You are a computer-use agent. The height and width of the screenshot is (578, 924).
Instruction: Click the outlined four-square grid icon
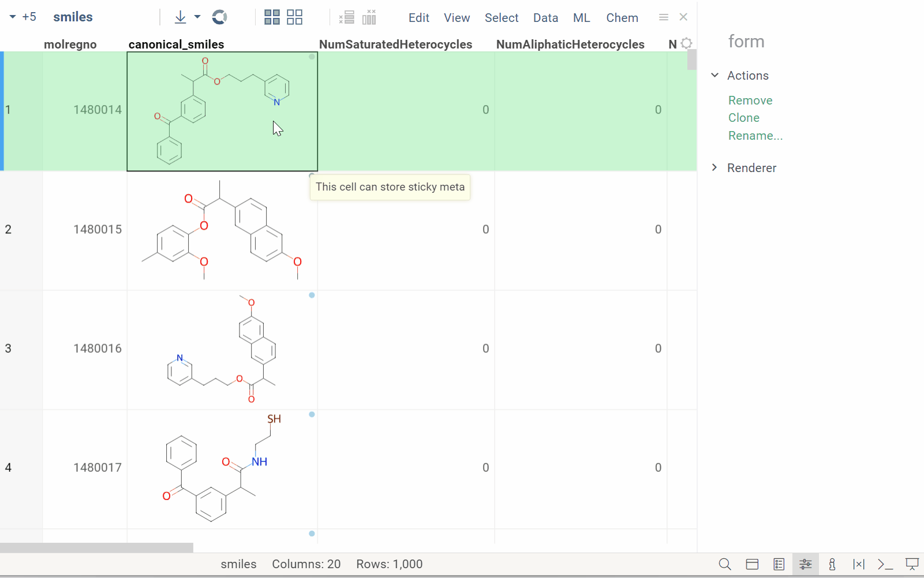294,17
